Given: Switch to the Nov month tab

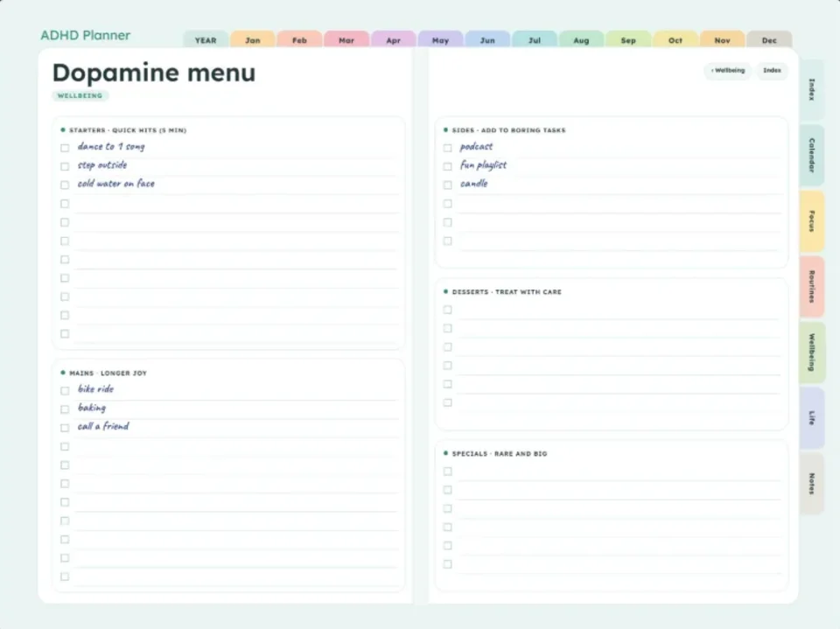Looking at the screenshot, I should tap(722, 40).
